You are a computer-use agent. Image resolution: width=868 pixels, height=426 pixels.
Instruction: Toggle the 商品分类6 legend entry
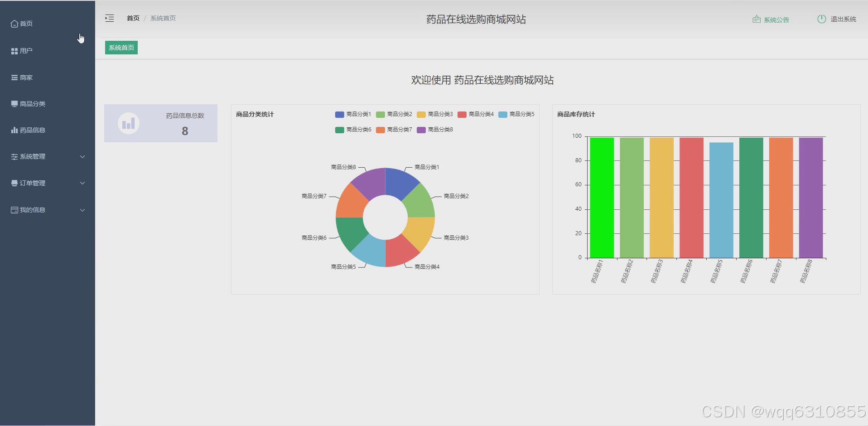(x=353, y=130)
